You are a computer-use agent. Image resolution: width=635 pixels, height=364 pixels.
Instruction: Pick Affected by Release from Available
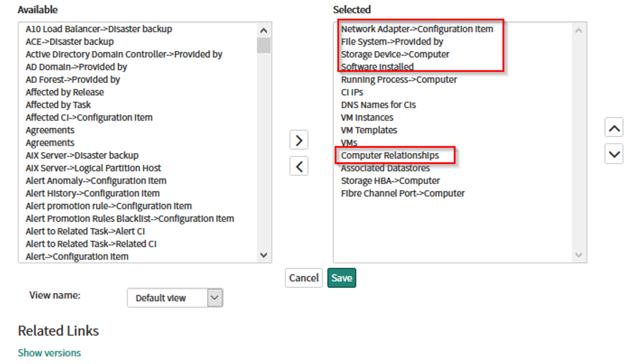click(x=64, y=92)
